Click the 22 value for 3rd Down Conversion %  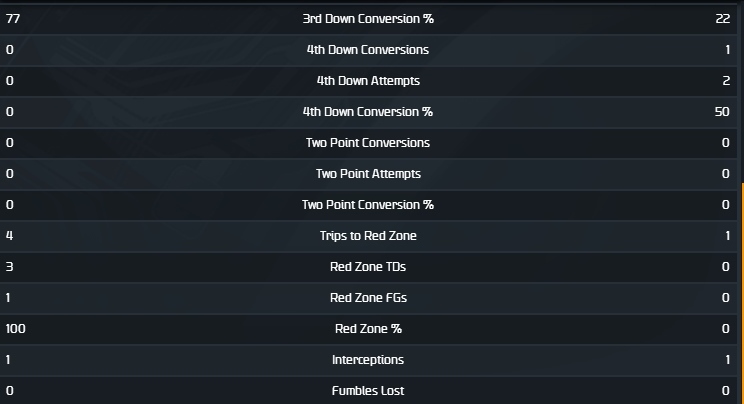[x=723, y=19]
